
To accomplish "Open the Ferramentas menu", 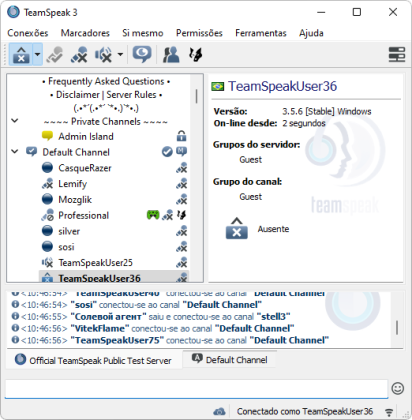I will tap(261, 33).
